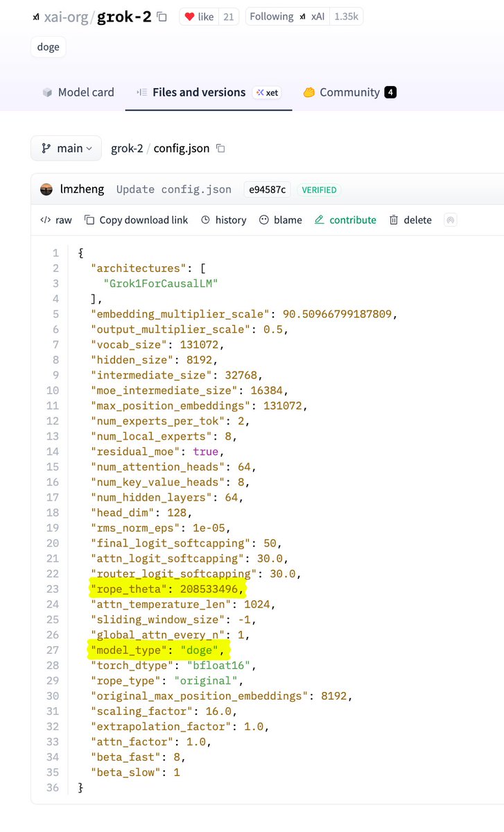Viewport: 504px width, 832px height.
Task: Open the Model card tab
Action: tap(78, 92)
